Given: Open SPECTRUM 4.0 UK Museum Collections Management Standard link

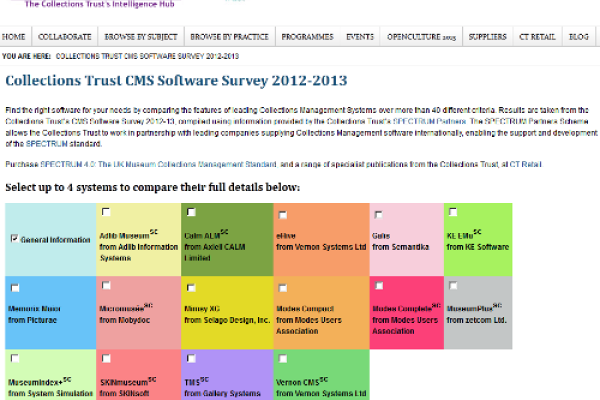Looking at the screenshot, I should [158, 164].
